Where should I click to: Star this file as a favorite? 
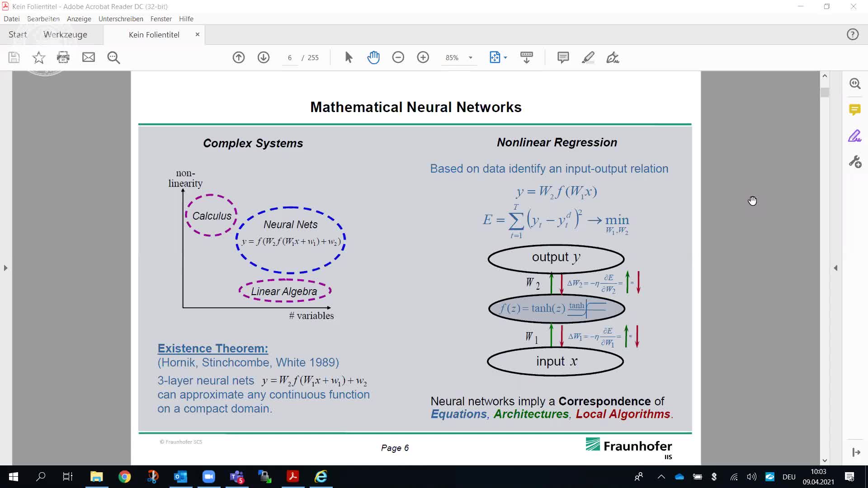pos(39,57)
